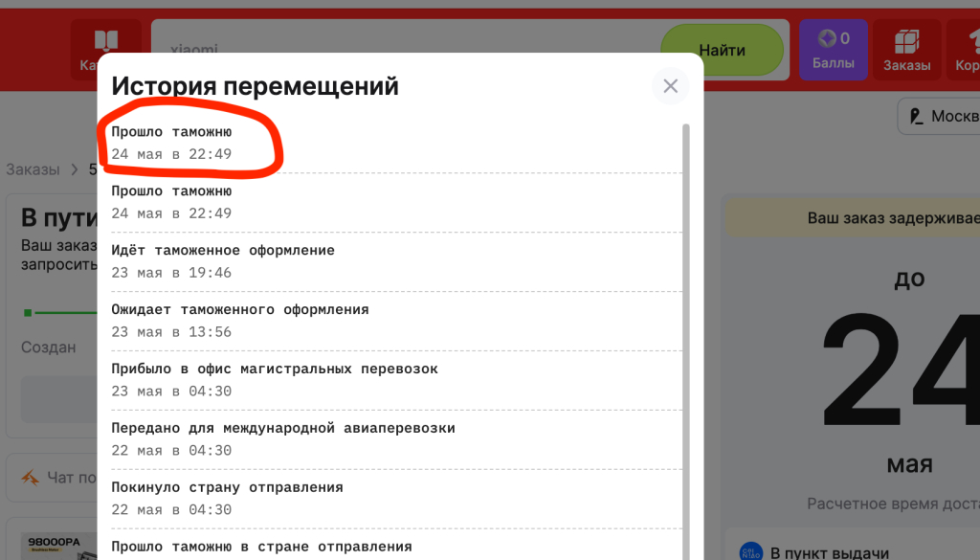Image resolution: width=980 pixels, height=560 pixels.
Task: Click the search field containing xiaomi
Action: click(x=406, y=50)
